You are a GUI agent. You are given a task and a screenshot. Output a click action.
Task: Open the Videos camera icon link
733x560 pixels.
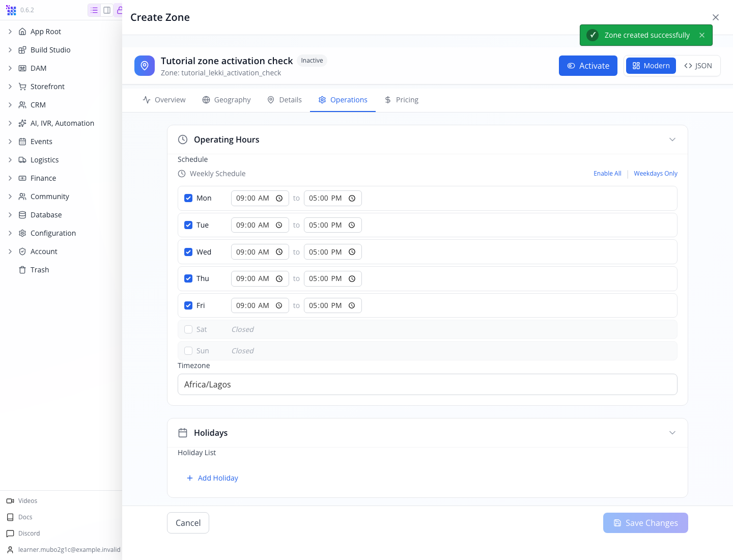pos(10,501)
